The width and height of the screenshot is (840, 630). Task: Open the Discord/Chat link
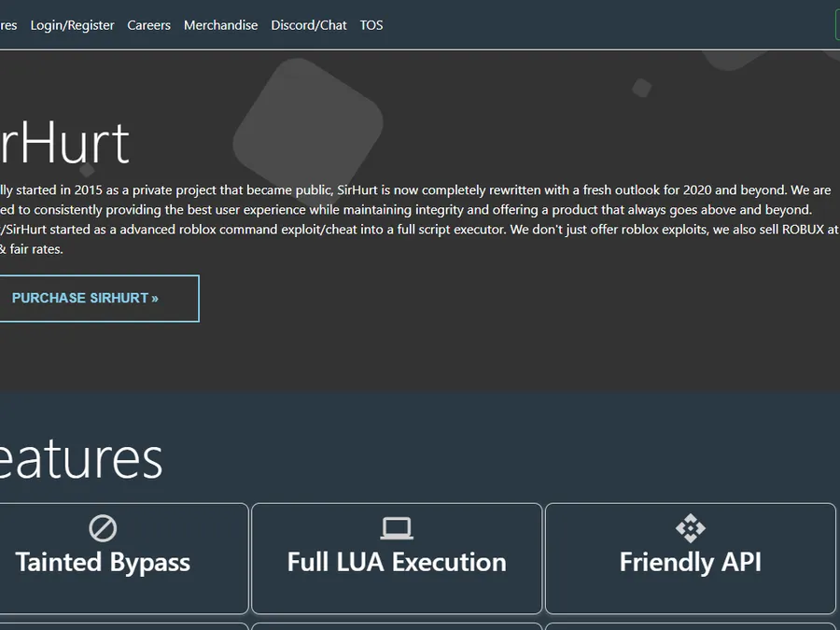pyautogui.click(x=309, y=25)
